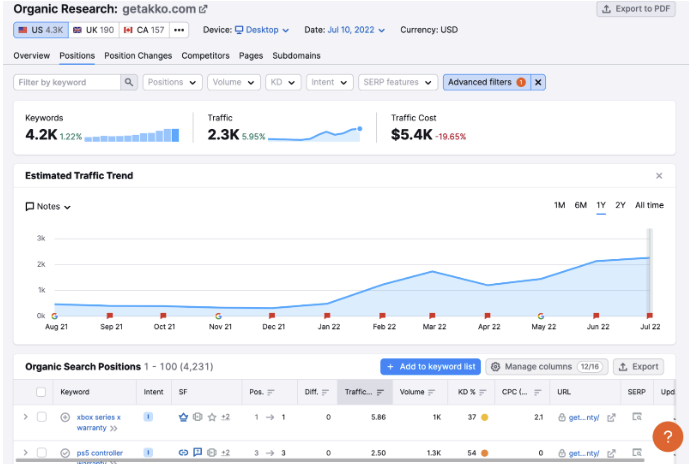Click the keyword search magnifier icon
This screenshot has height=464, width=690.
pyautogui.click(x=128, y=82)
